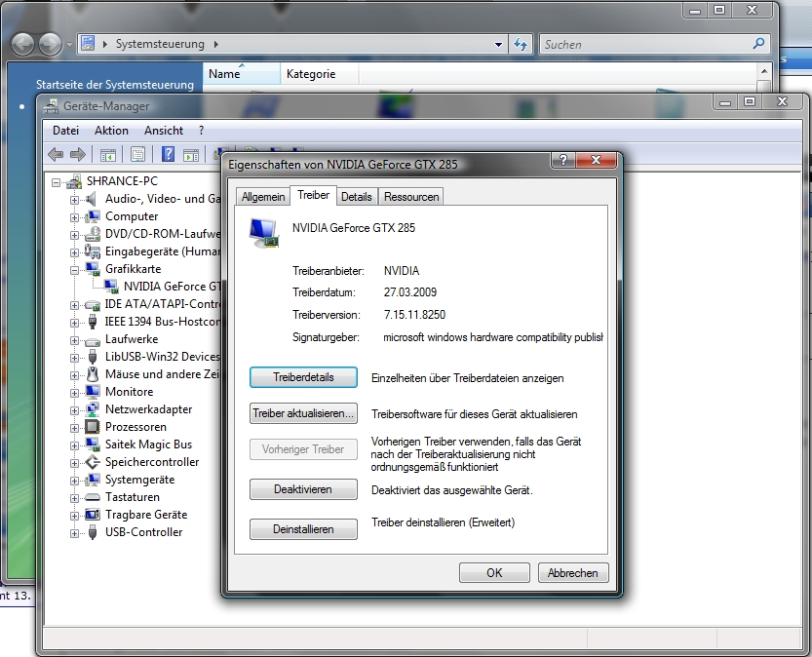The width and height of the screenshot is (812, 657).
Task: Select the Eingabegeräte (Human Interface) icon
Action: [x=93, y=251]
